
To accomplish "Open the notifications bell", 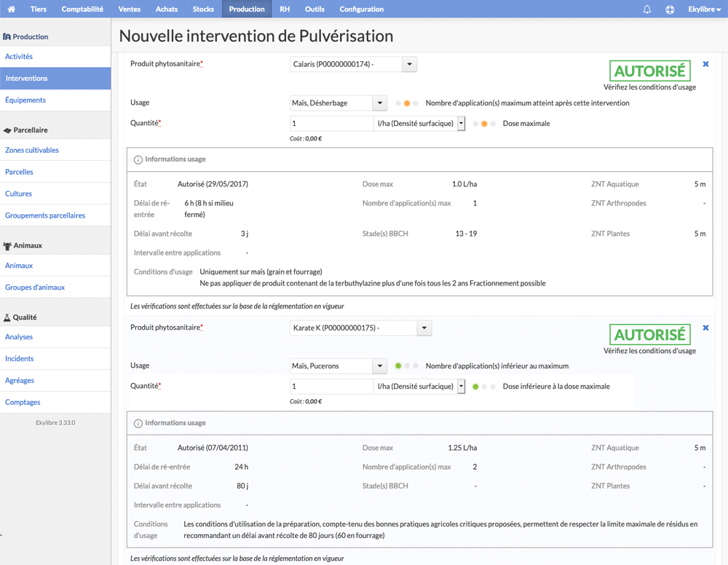I will pos(646,9).
